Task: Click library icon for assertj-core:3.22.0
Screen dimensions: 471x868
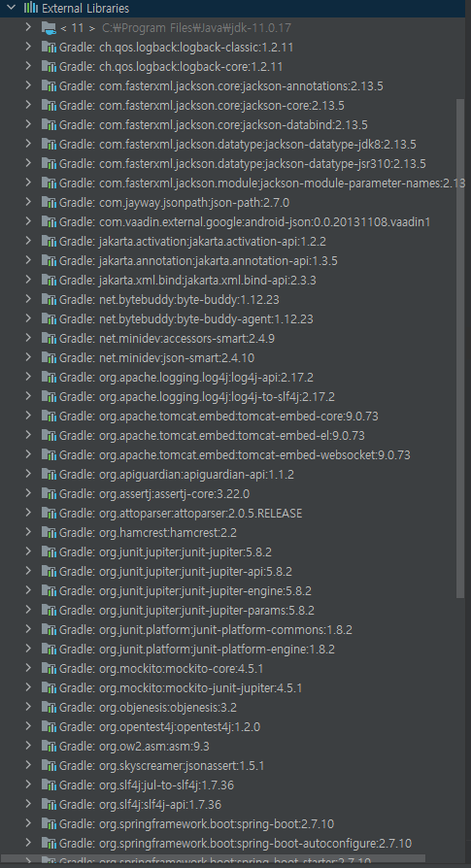Action: point(50,493)
